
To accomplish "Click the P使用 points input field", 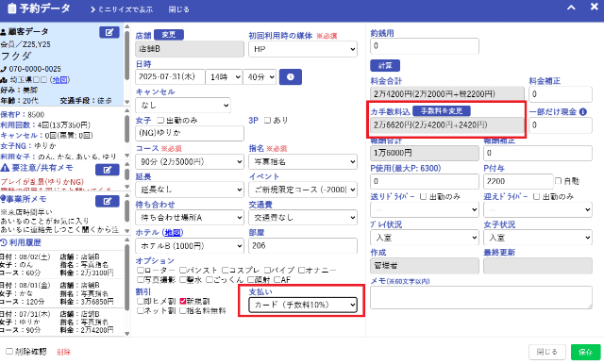I will tap(425, 181).
